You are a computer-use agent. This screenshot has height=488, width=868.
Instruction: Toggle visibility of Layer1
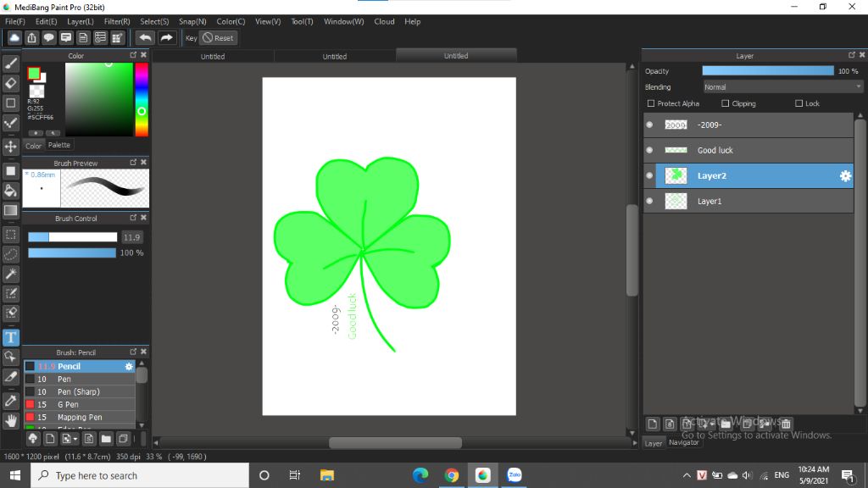point(649,202)
